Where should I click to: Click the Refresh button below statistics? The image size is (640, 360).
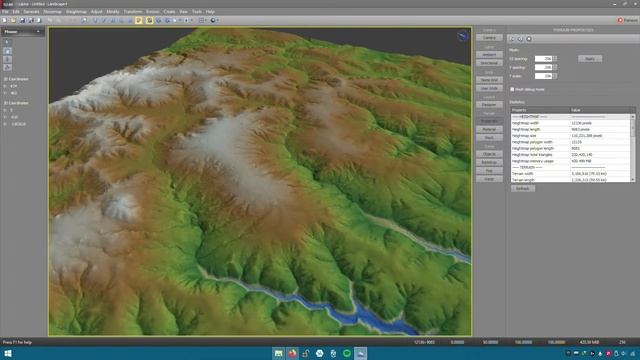[522, 189]
